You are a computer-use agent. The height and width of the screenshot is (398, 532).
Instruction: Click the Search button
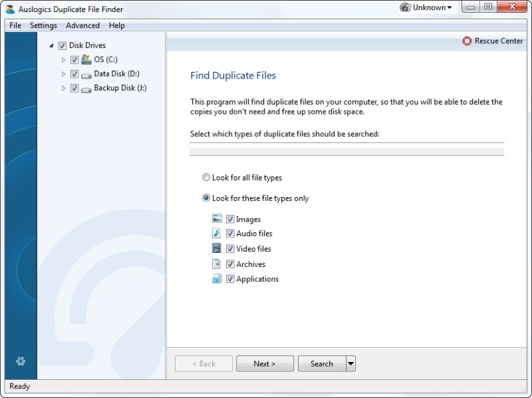[322, 363]
